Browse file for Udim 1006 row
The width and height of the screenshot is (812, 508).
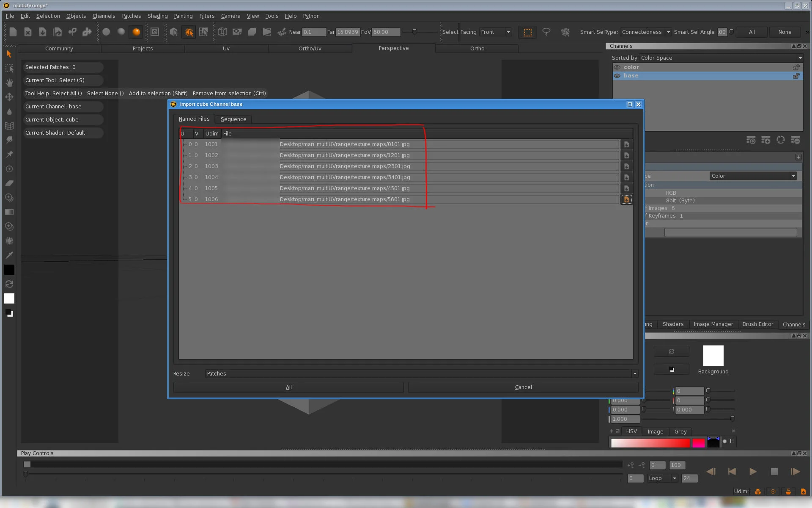click(627, 199)
